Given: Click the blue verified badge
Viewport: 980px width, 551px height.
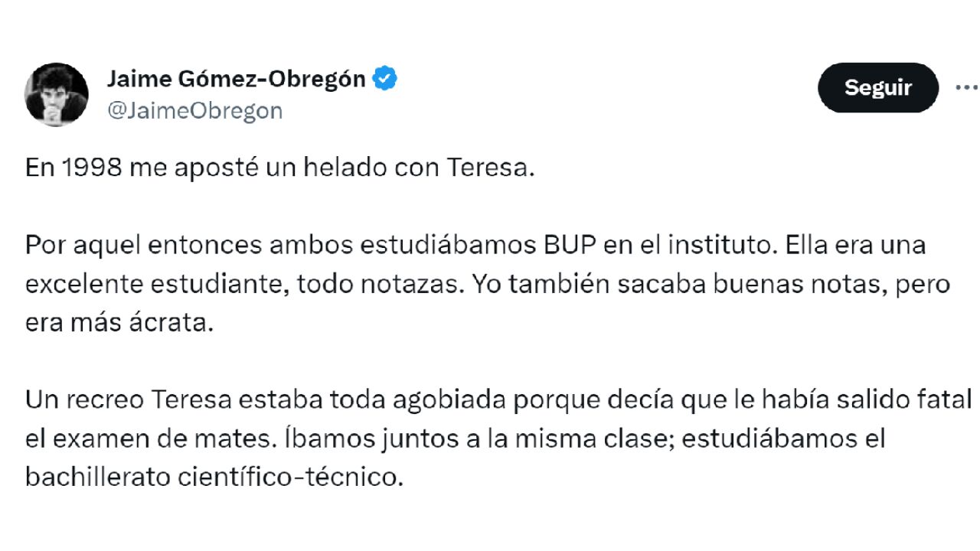Looking at the screenshot, I should (x=384, y=79).
